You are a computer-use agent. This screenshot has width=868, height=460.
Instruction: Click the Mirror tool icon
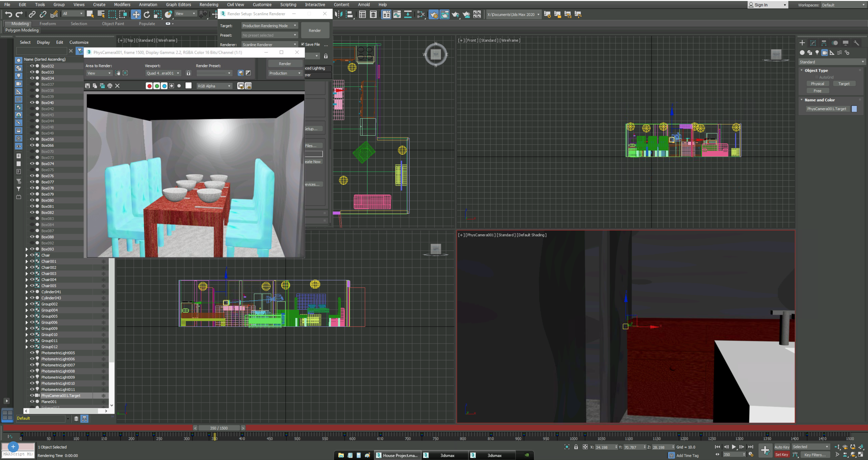coord(339,14)
